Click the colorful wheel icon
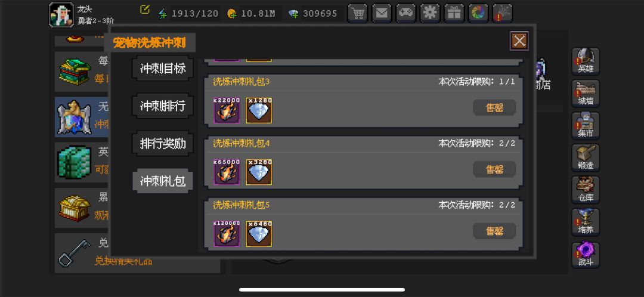The width and height of the screenshot is (644, 297). [x=478, y=13]
